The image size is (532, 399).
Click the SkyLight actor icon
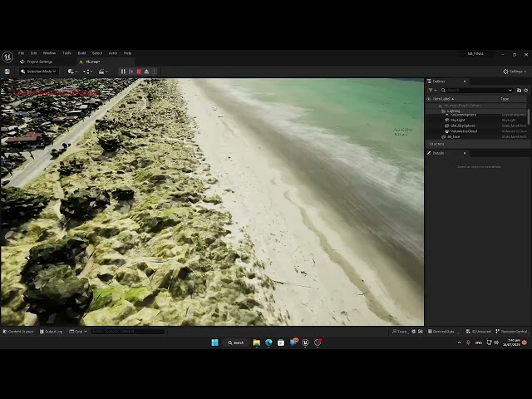447,120
